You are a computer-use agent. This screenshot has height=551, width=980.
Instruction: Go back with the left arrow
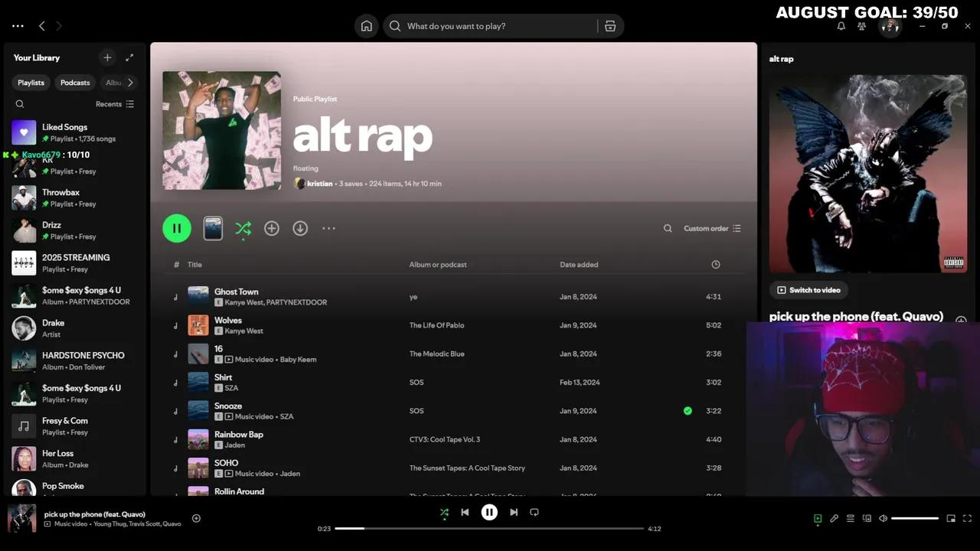tap(42, 26)
